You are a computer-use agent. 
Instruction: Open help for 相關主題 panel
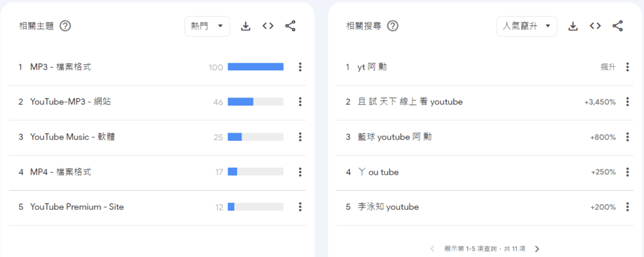tap(65, 26)
